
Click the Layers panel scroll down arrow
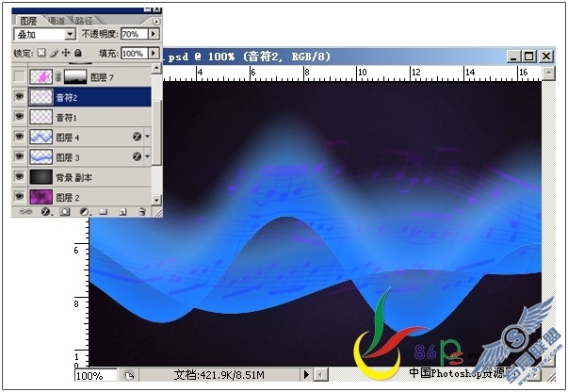click(156, 199)
